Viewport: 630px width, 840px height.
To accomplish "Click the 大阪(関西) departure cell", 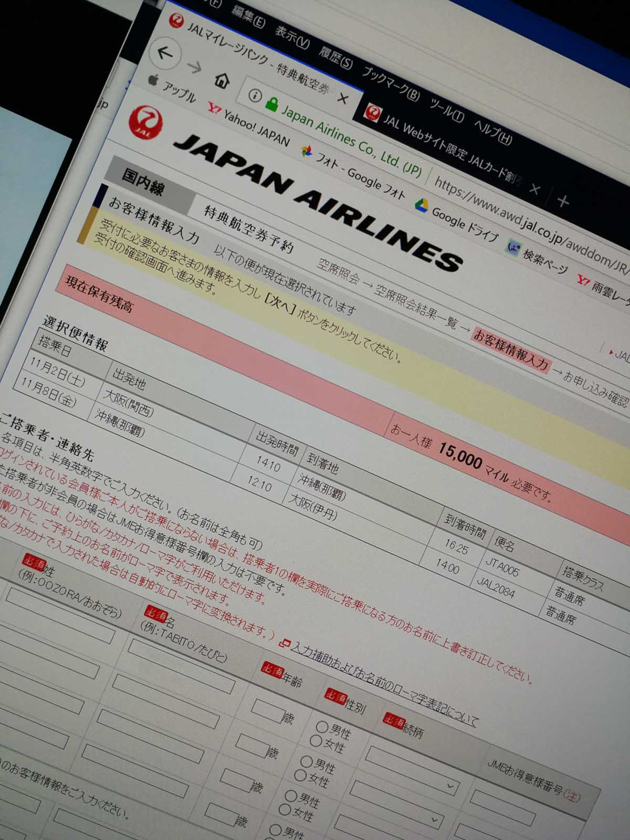I will click(129, 402).
